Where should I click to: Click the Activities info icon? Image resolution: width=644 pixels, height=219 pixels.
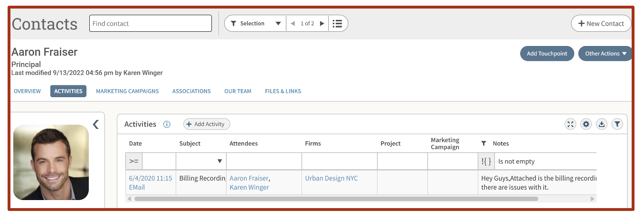(x=167, y=124)
